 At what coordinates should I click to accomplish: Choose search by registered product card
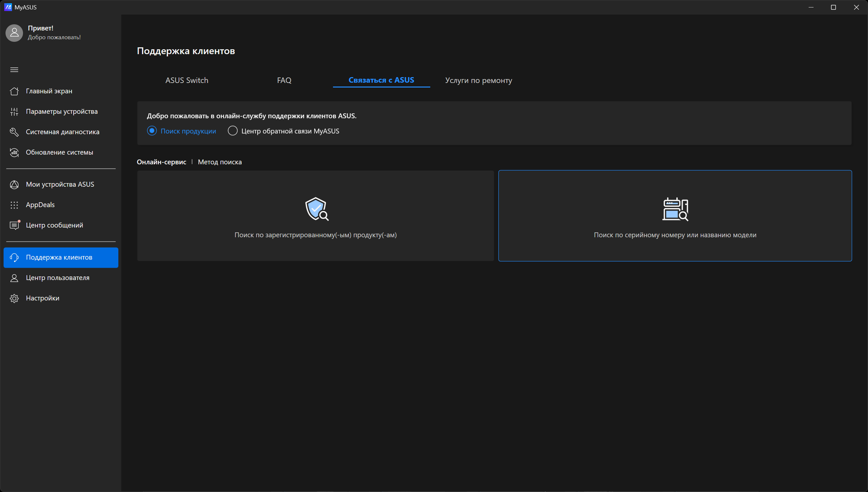315,216
